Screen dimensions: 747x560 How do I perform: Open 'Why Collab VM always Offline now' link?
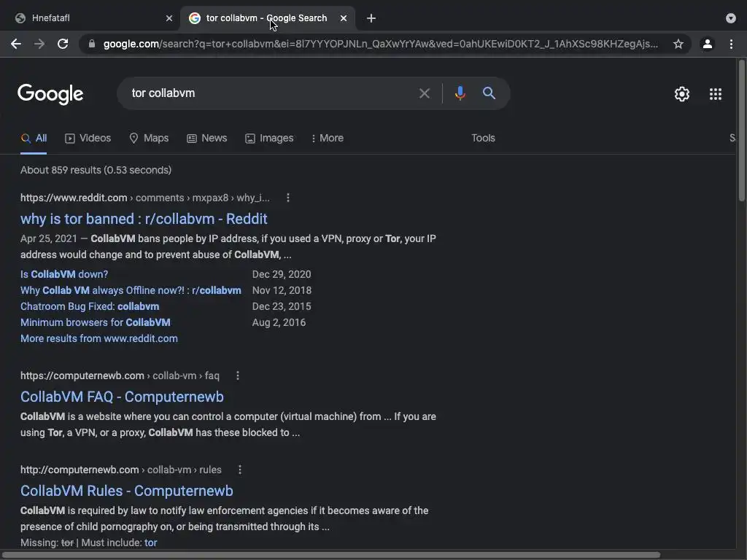click(131, 290)
